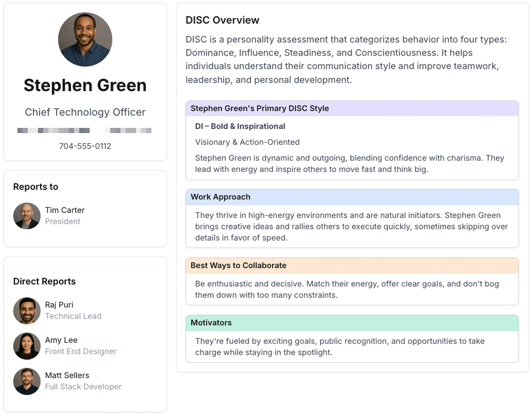Collapse the Work Approach section header

pyautogui.click(x=352, y=197)
